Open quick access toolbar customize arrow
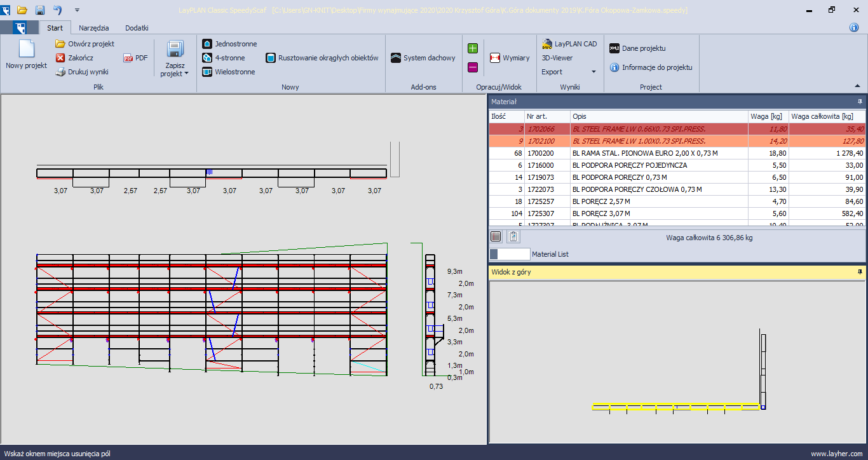The height and width of the screenshot is (460, 868). coord(77,10)
